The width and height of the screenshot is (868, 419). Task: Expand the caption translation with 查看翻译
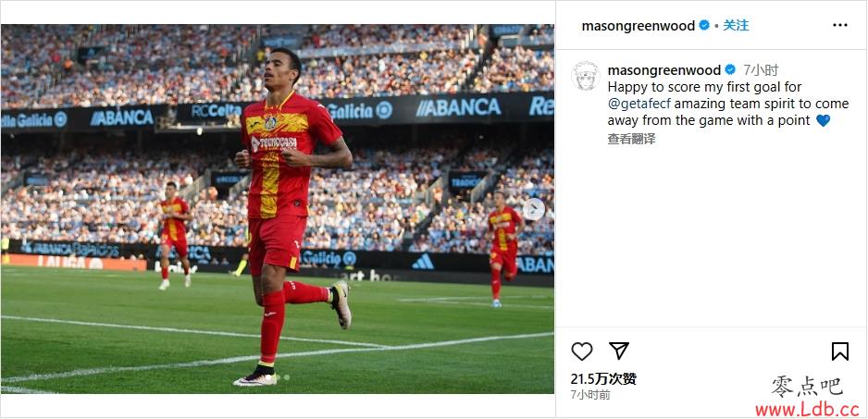tap(631, 139)
